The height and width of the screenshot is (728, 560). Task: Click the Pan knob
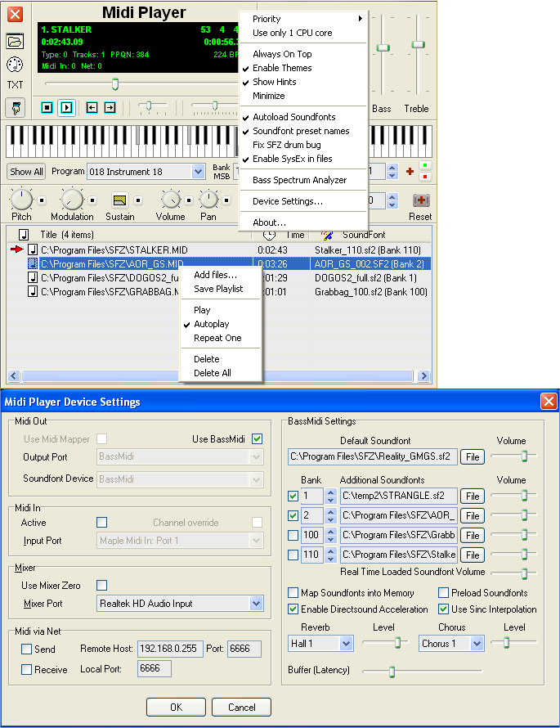(208, 200)
